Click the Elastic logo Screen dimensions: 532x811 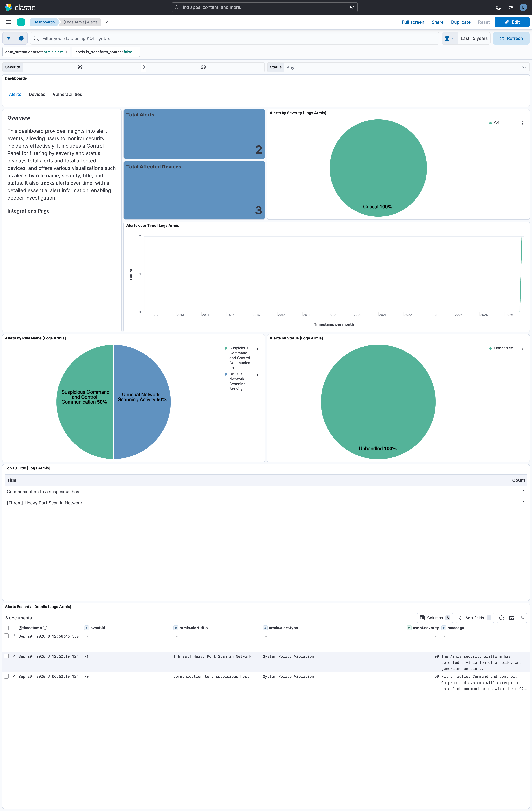20,7
